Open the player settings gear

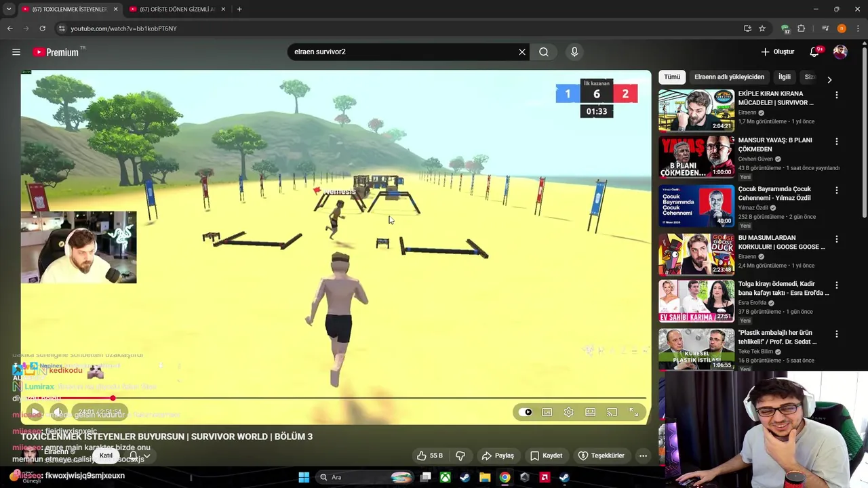569,412
